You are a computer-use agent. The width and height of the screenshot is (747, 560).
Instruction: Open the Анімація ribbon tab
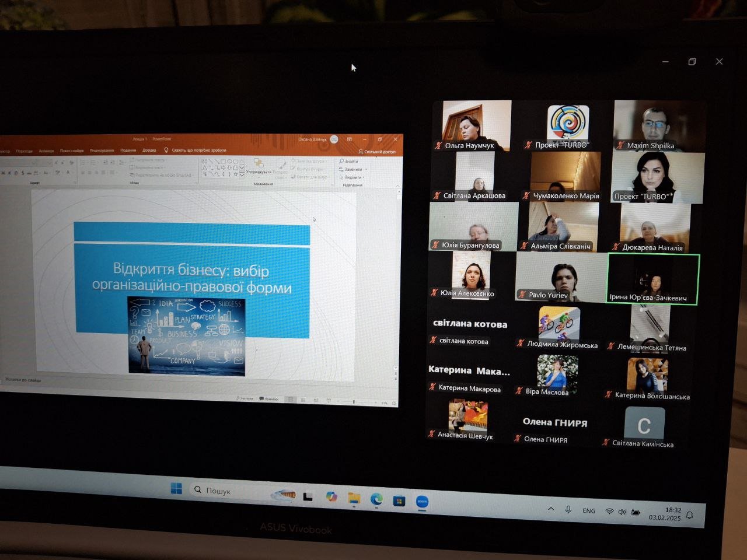(46, 150)
